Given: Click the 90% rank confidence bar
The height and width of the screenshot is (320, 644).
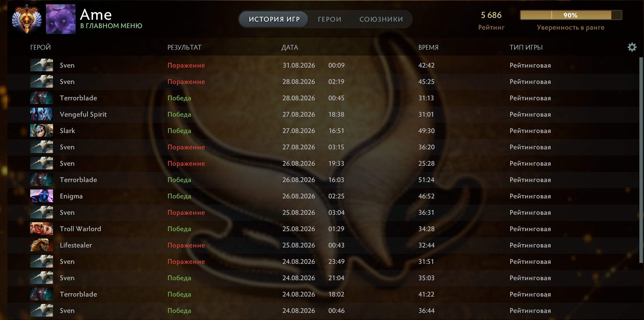Looking at the screenshot, I should coord(571,15).
